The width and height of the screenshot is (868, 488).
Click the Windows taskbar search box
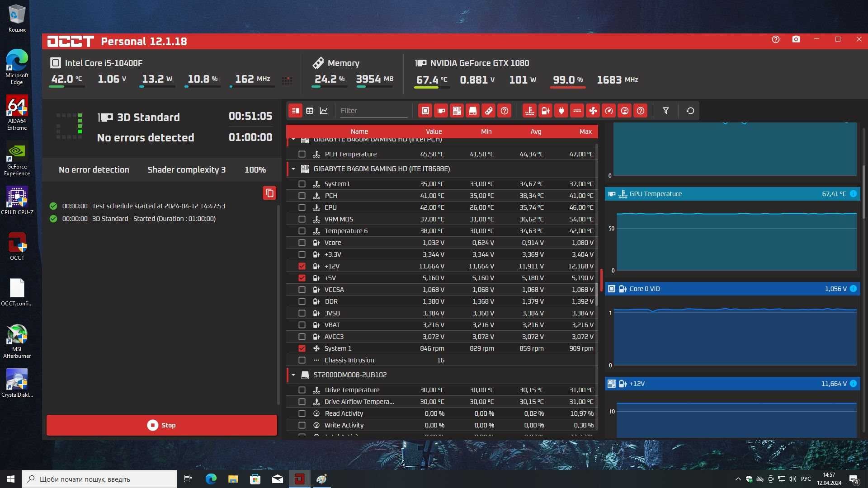click(99, 479)
